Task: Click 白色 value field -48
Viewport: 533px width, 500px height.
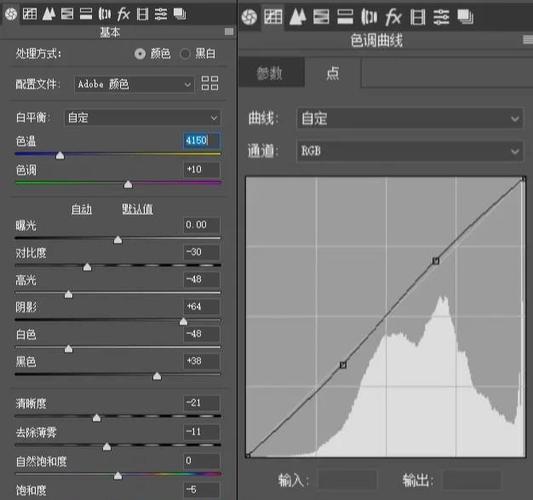Action: pos(202,334)
